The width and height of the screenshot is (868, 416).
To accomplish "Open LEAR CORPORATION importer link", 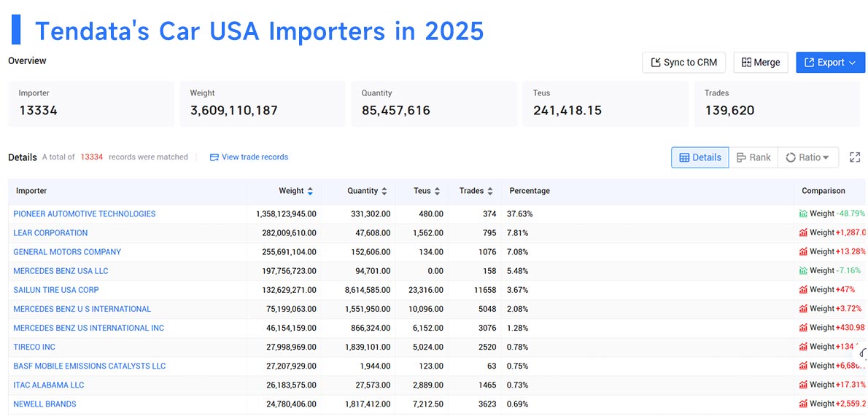I will coord(50,233).
